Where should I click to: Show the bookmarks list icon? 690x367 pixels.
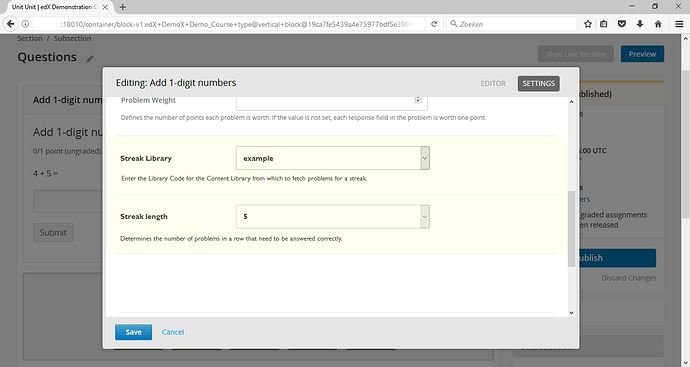tap(603, 24)
